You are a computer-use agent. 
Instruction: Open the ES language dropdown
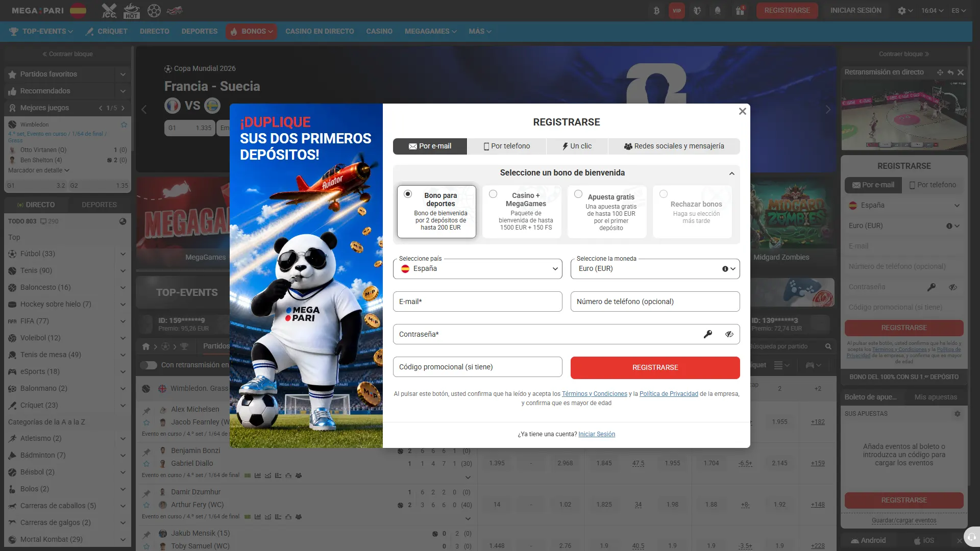(x=959, y=11)
